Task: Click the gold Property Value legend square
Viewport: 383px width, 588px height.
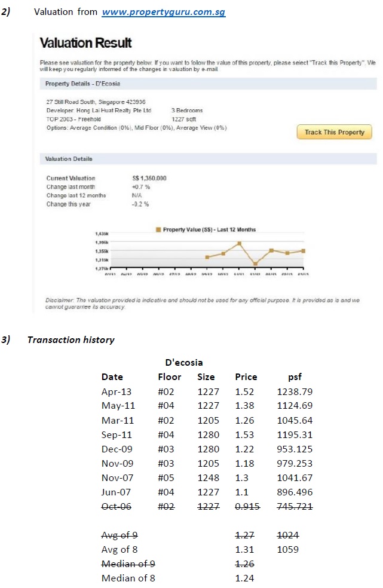Action: [158, 229]
